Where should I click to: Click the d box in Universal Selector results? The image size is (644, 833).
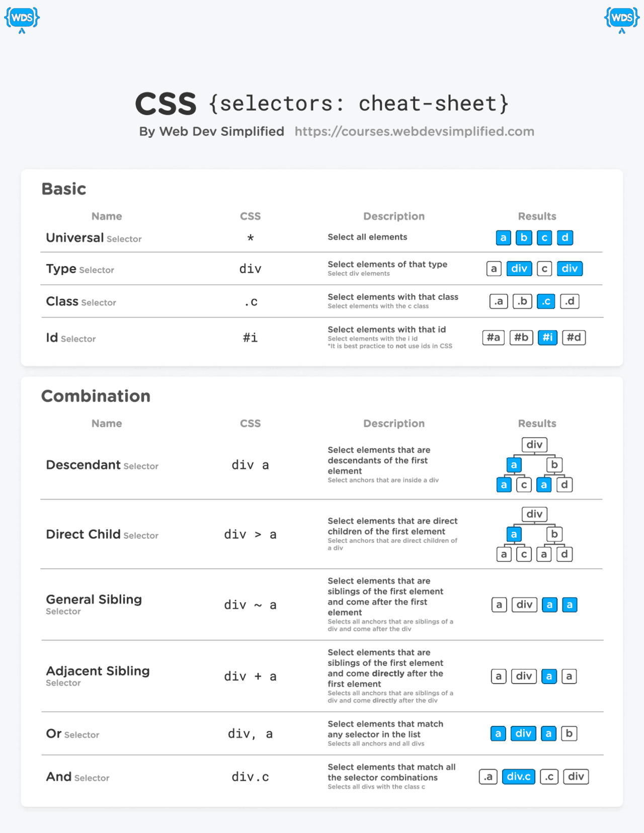pos(565,237)
